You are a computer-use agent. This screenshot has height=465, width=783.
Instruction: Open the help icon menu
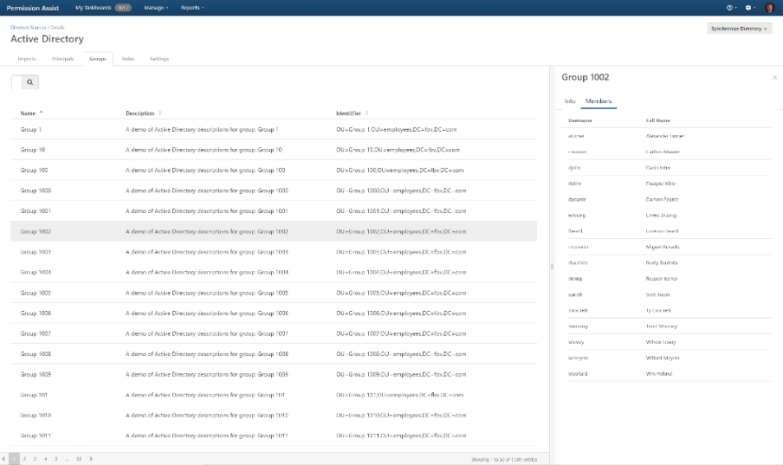click(x=730, y=7)
